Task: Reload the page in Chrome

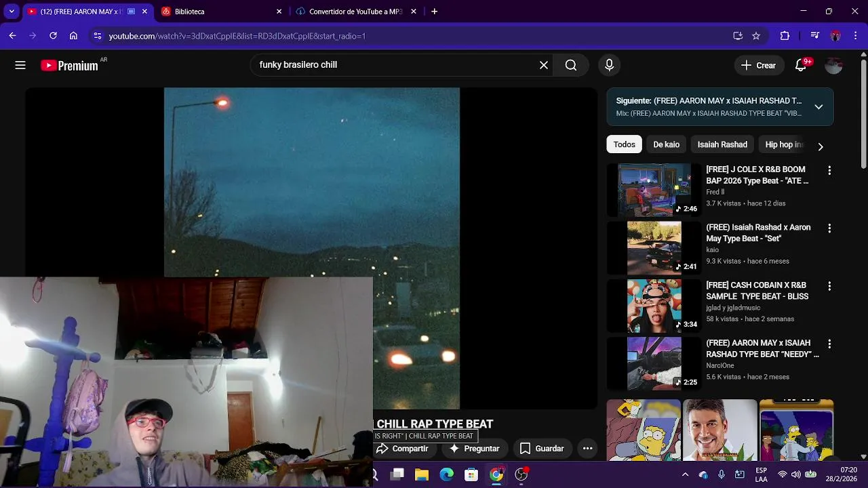Action: [53, 36]
